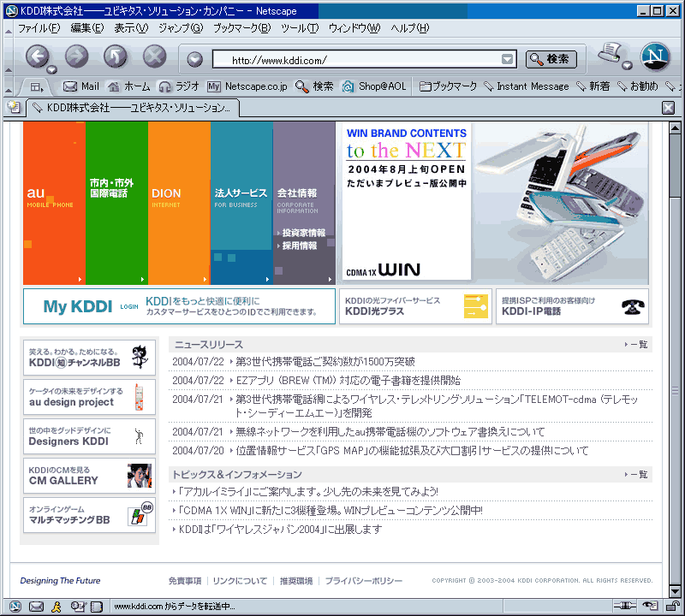This screenshot has height=616, width=685.
Task: Open the au MOBILE PHONE orange panel
Action: 54,203
